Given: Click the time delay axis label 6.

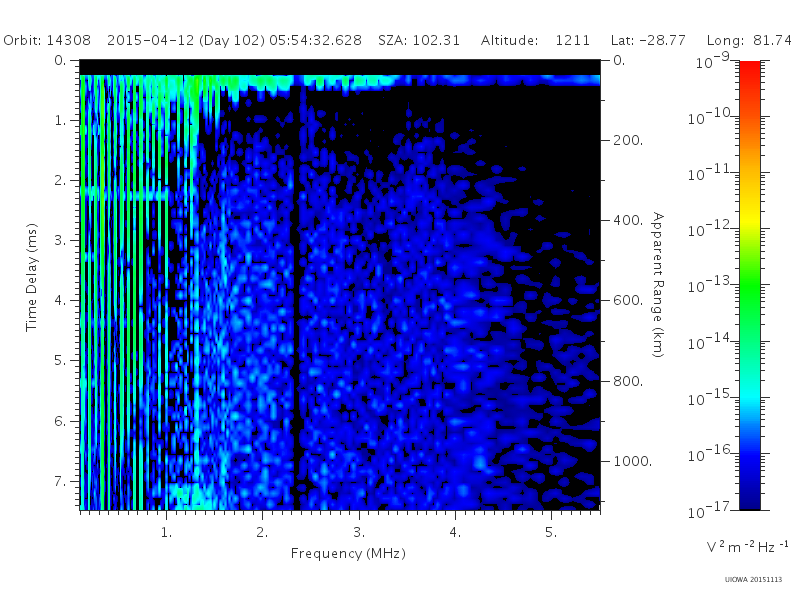Looking at the screenshot, I should 60,421.
